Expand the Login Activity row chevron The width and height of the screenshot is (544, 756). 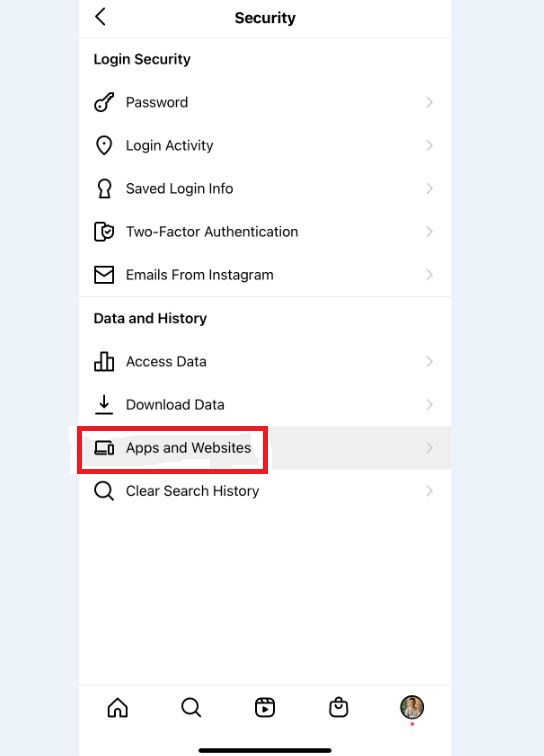tap(429, 145)
